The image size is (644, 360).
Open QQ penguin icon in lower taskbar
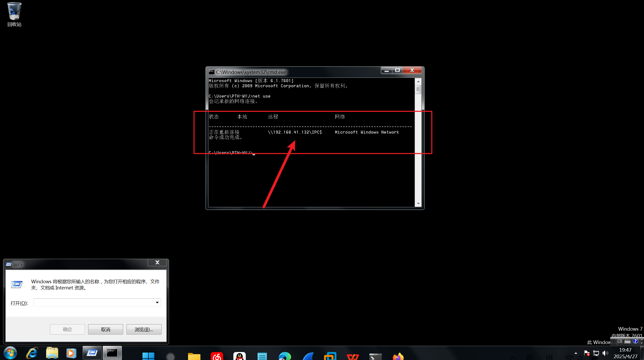tap(239, 357)
